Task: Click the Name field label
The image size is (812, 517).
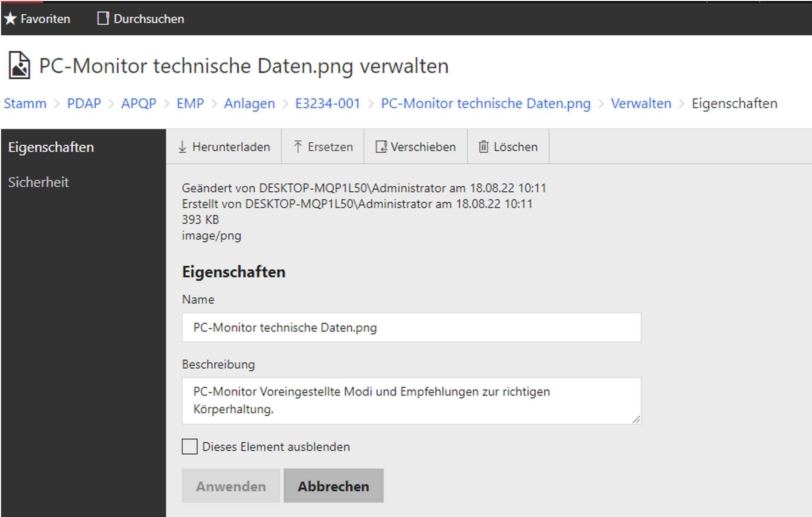Action: tap(198, 299)
